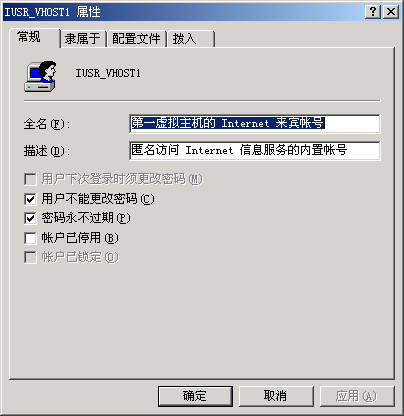Viewport: 404px width, 416px height.
Task: Click the 取消 button
Action: [x=276, y=396]
